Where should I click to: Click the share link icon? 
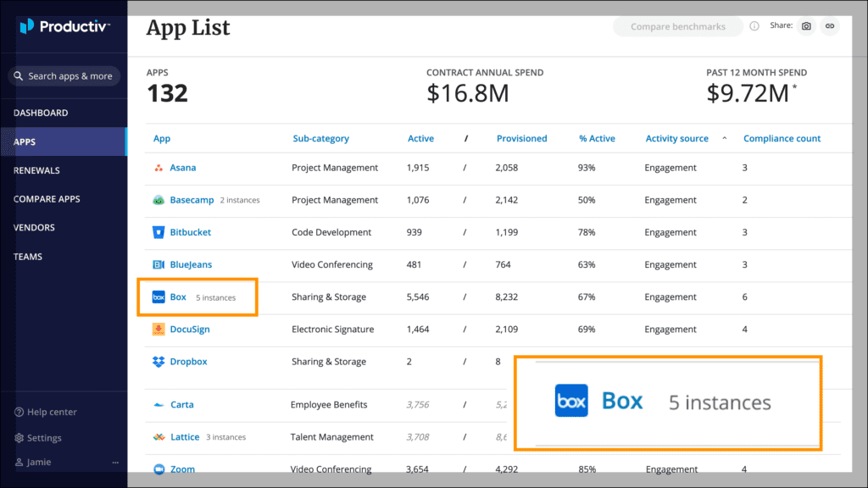(830, 26)
